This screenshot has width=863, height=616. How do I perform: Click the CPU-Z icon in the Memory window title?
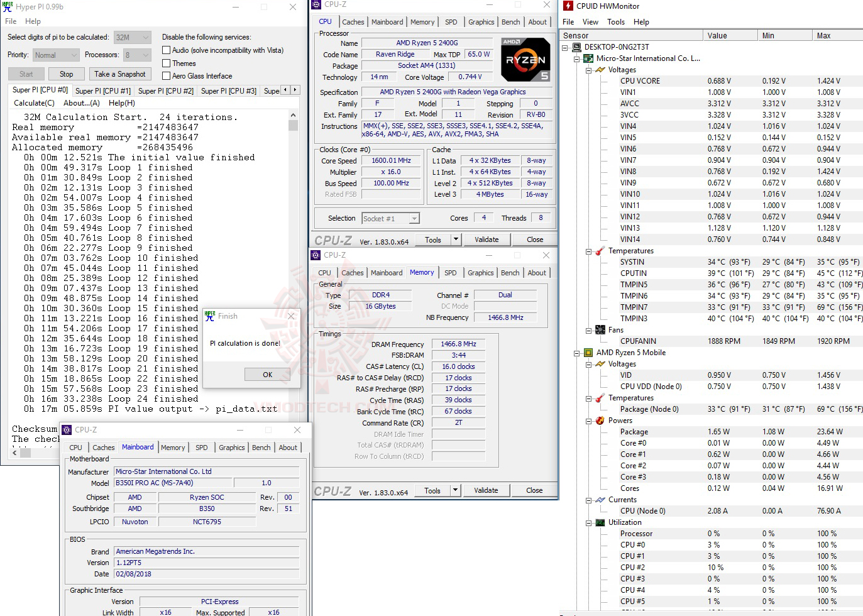coord(316,255)
